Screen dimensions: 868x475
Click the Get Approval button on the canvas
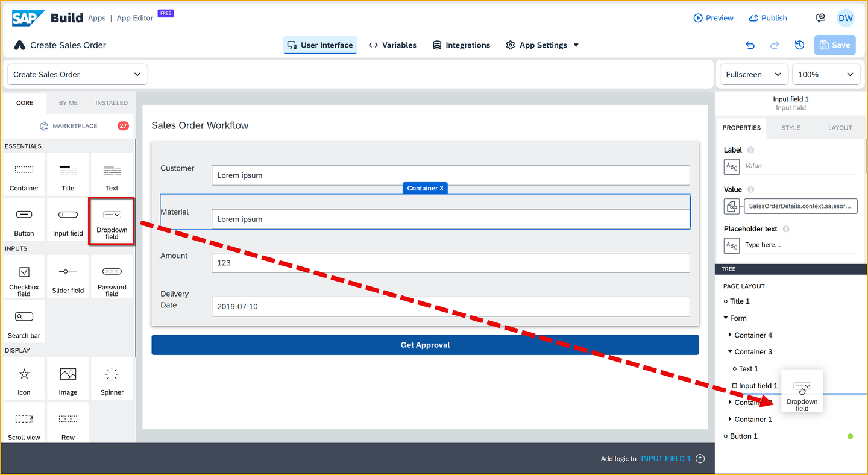pos(425,345)
